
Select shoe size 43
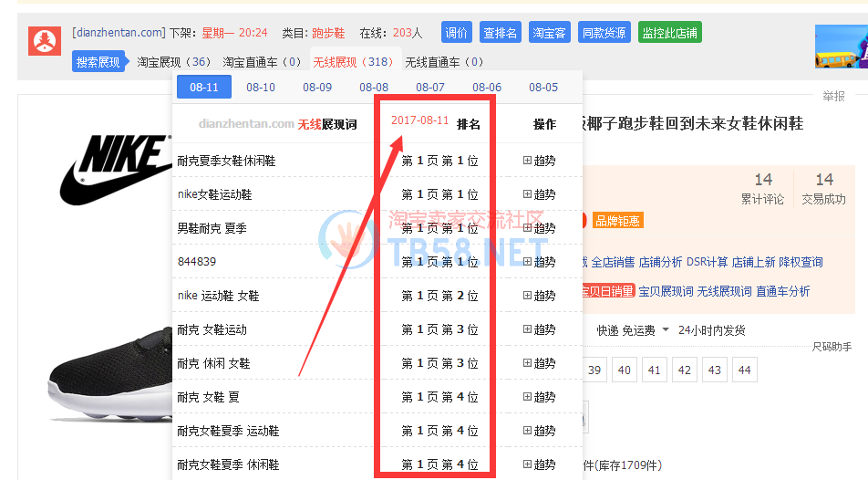pyautogui.click(x=715, y=370)
